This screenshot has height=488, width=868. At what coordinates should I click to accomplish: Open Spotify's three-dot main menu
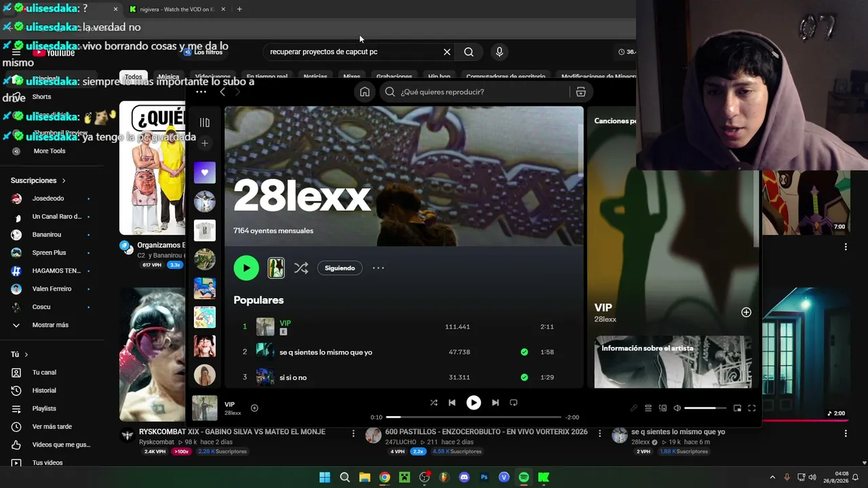click(201, 92)
